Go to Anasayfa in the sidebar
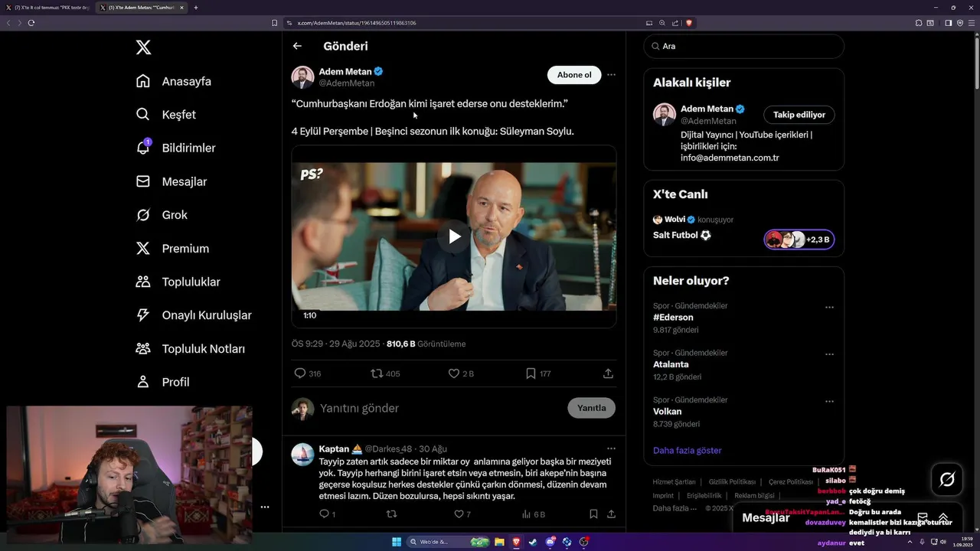The image size is (980, 551). click(x=173, y=81)
